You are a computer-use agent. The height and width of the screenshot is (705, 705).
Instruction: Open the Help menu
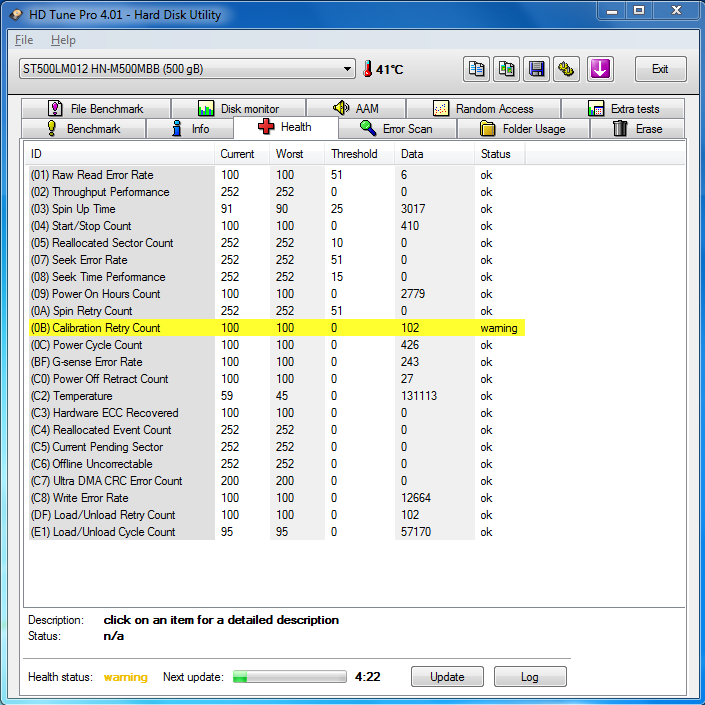[x=63, y=40]
